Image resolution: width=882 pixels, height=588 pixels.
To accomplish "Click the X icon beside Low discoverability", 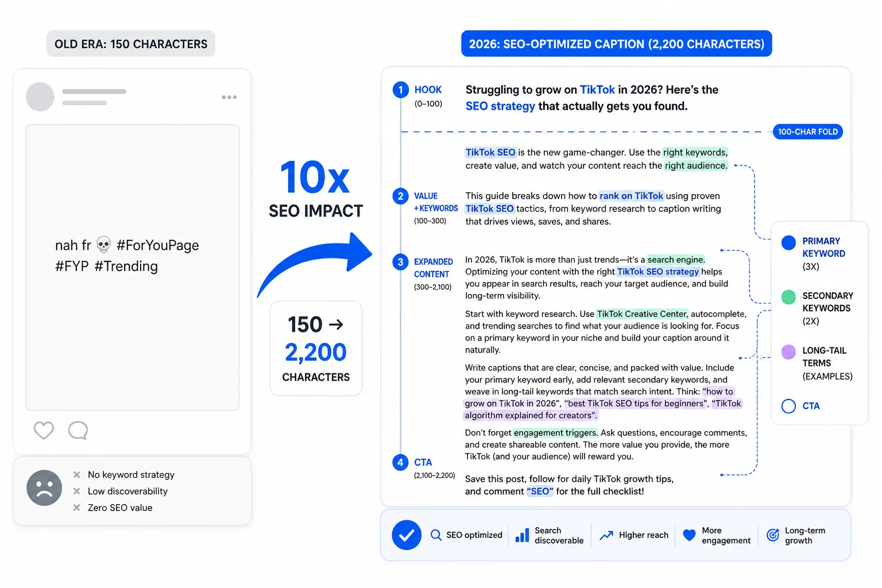I will pos(76,491).
